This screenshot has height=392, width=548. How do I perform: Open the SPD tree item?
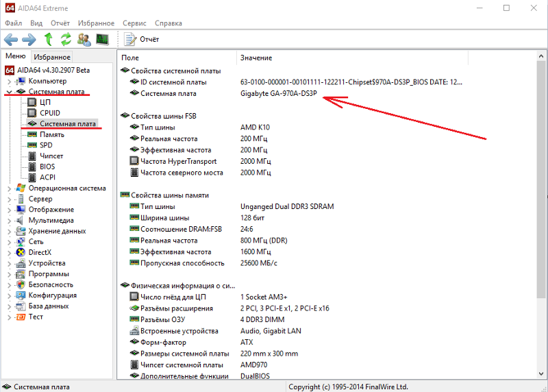tap(46, 145)
